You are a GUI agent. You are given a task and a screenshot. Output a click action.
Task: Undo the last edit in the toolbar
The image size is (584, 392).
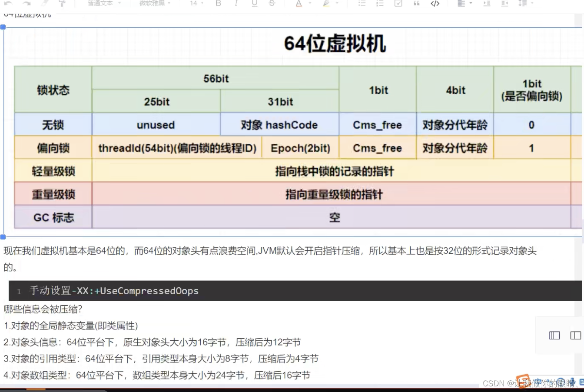click(8, 3)
